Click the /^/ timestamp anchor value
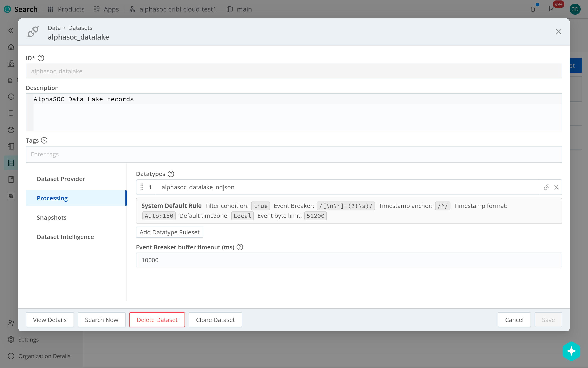The height and width of the screenshot is (368, 588). pos(442,206)
